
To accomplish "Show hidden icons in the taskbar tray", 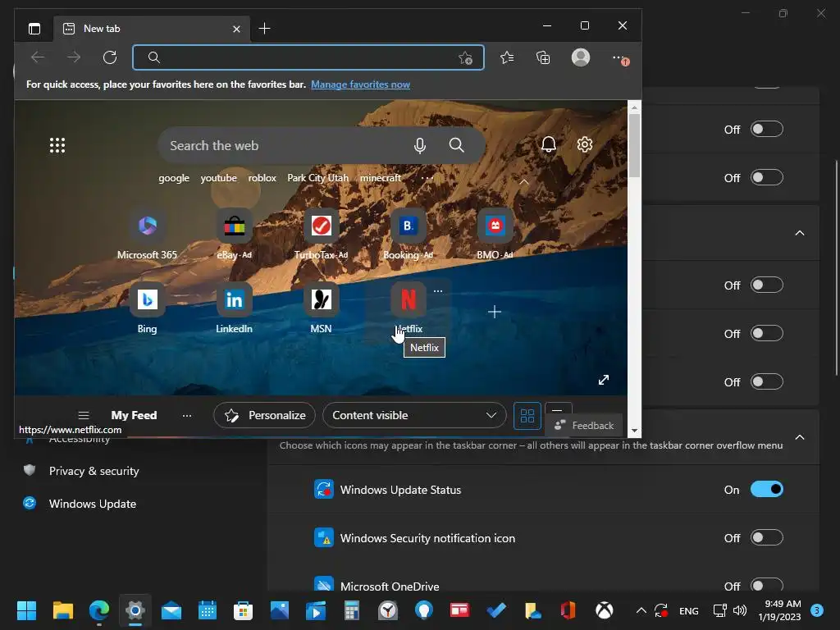I will [x=641, y=610].
